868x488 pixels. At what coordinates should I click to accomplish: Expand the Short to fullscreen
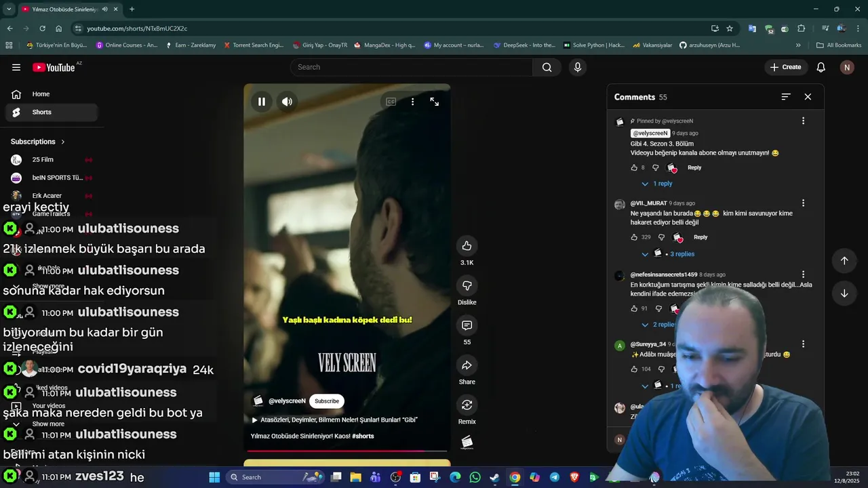click(x=435, y=102)
